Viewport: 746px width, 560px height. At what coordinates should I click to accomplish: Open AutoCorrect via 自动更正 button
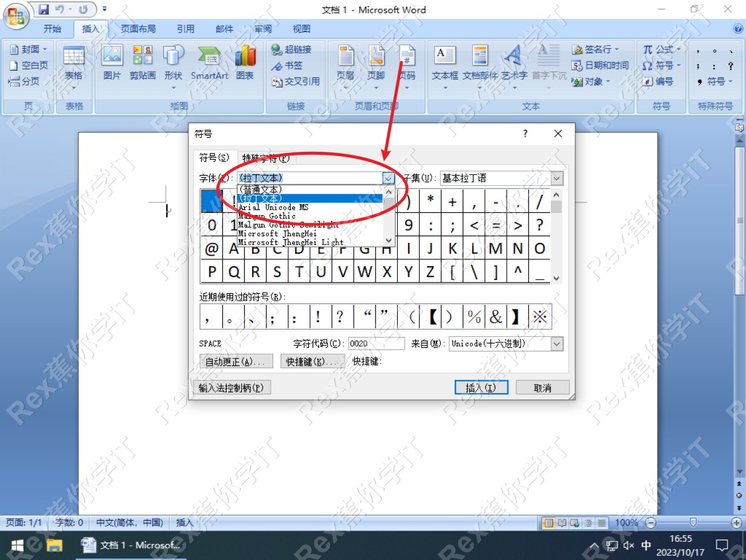click(236, 361)
